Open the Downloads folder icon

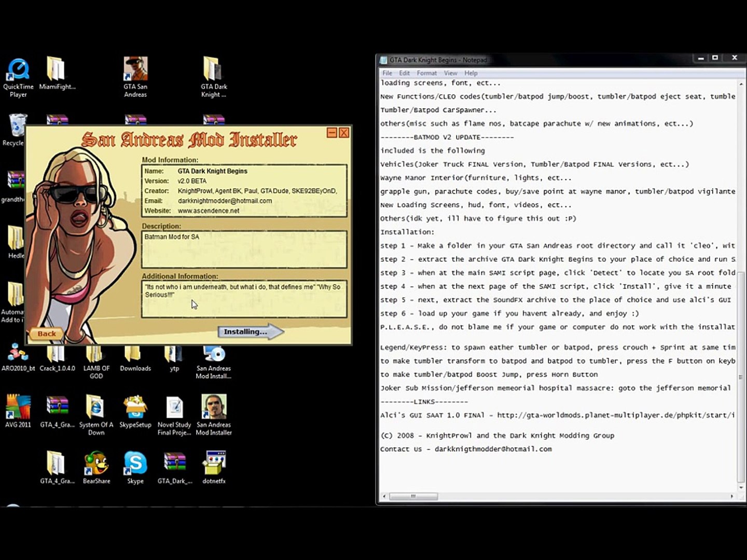(135, 359)
